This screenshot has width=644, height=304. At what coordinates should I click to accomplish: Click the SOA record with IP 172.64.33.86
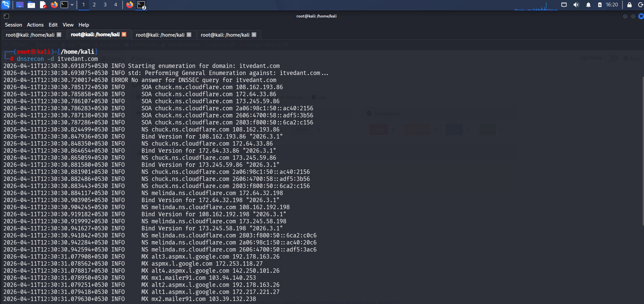[x=140, y=94]
